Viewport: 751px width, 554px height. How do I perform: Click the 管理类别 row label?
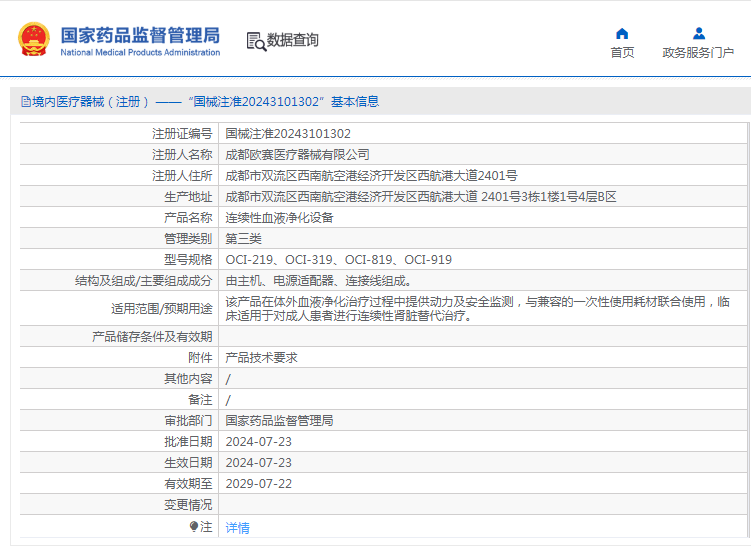click(x=188, y=239)
